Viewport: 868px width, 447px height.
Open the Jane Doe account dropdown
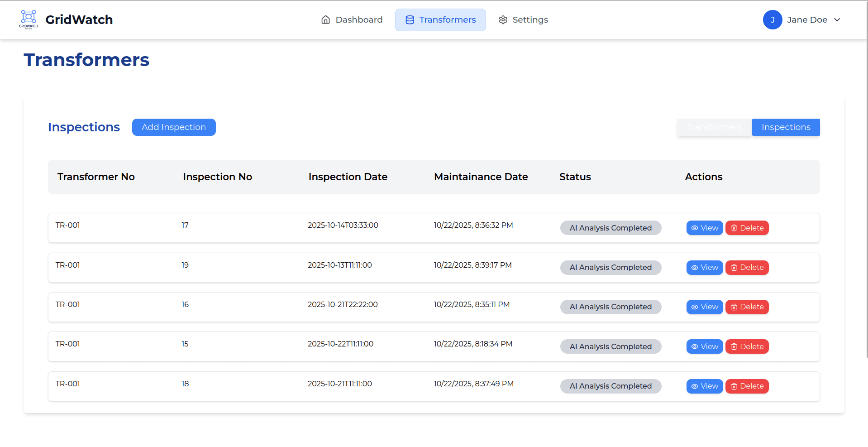click(806, 20)
